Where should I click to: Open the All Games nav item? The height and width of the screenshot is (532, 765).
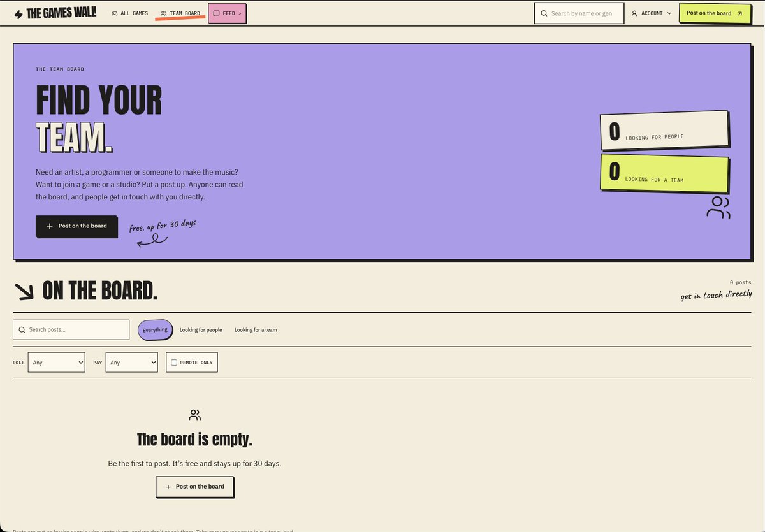(x=129, y=13)
